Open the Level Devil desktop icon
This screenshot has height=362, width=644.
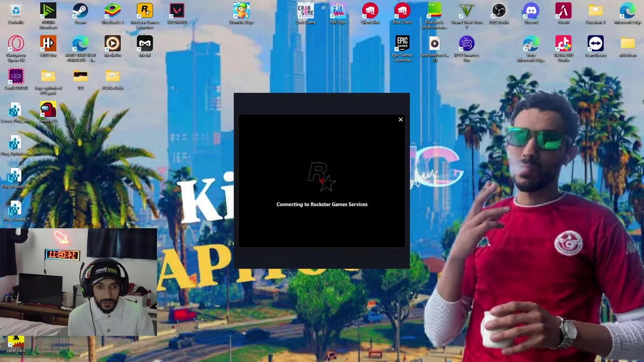click(16, 344)
